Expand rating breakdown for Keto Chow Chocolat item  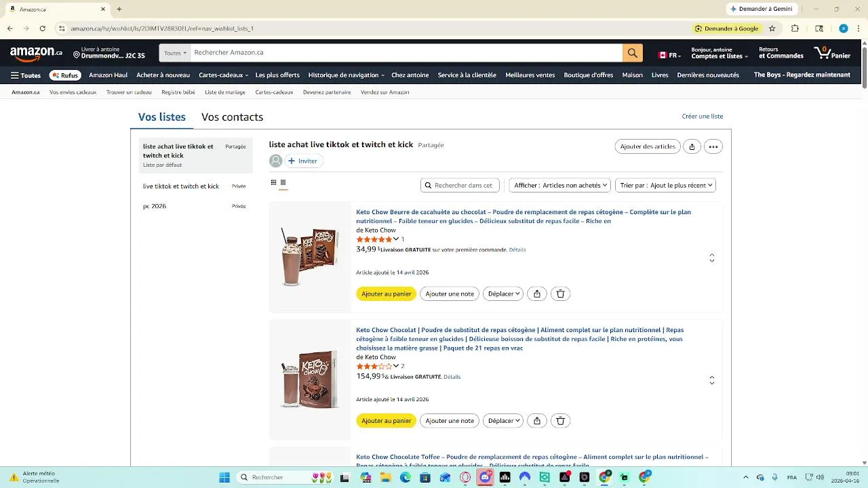click(396, 366)
